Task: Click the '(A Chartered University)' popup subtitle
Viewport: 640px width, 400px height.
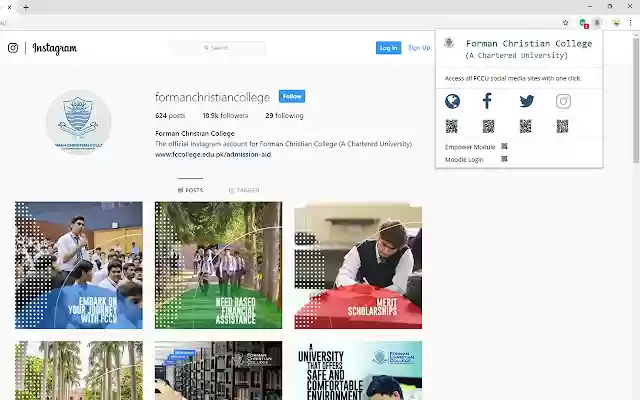Action: pos(516,55)
